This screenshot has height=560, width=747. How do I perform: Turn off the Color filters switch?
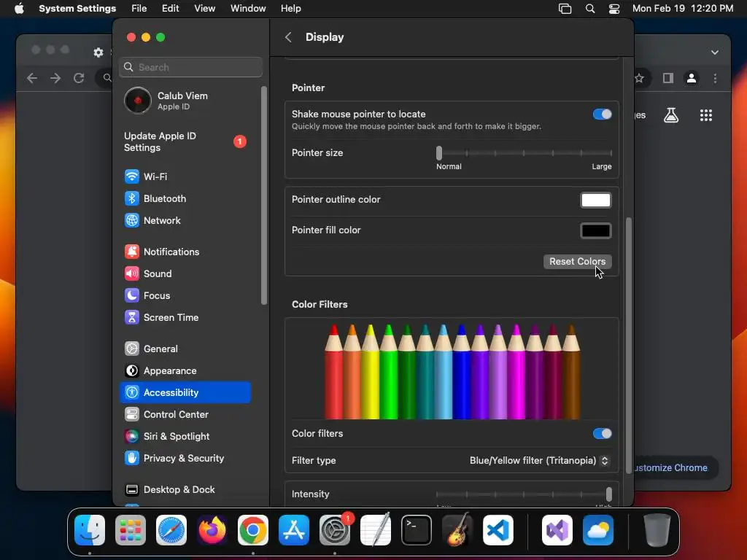tap(602, 434)
